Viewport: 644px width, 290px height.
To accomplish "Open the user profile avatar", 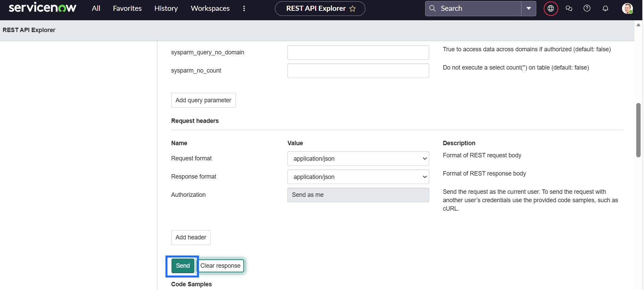I will 627,8.
